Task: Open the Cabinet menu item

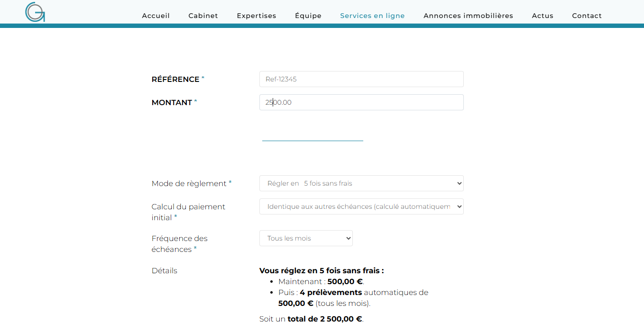Action: coord(203,16)
